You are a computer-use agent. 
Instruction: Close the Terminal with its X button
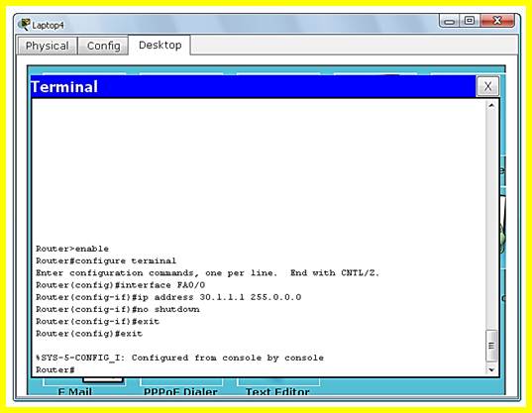[487, 86]
